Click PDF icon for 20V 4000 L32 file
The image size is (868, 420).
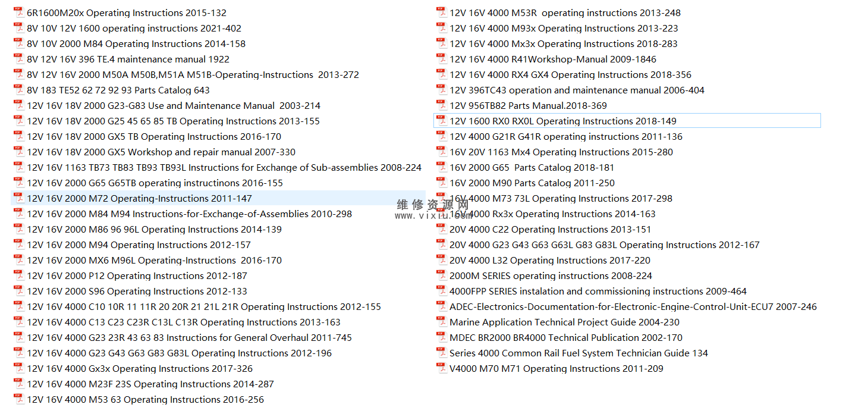coord(441,260)
